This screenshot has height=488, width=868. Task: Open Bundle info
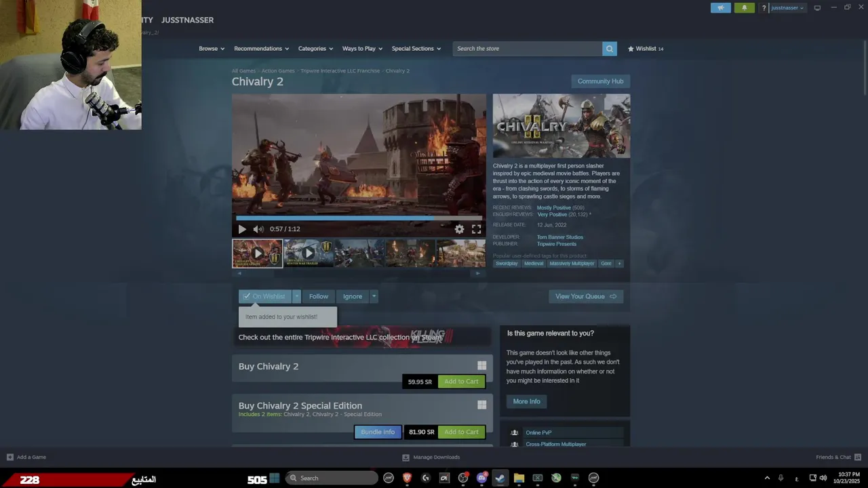pyautogui.click(x=378, y=432)
